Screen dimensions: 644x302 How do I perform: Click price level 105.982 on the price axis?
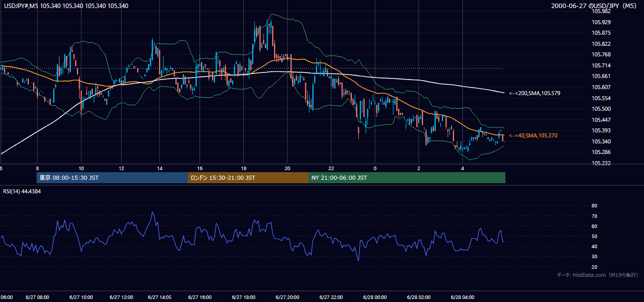click(x=602, y=11)
